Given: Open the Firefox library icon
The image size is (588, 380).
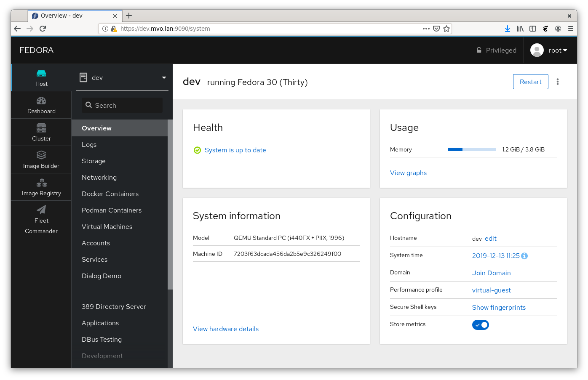Looking at the screenshot, I should pyautogui.click(x=520, y=29).
